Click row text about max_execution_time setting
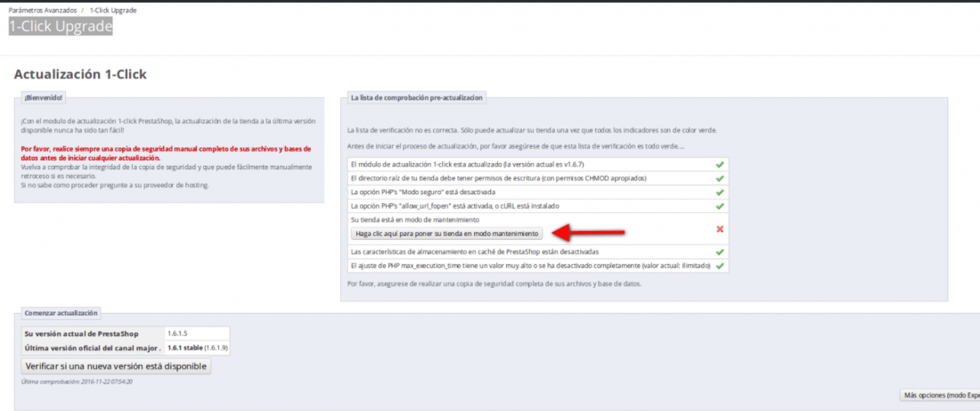The width and height of the screenshot is (980, 411). (531, 266)
